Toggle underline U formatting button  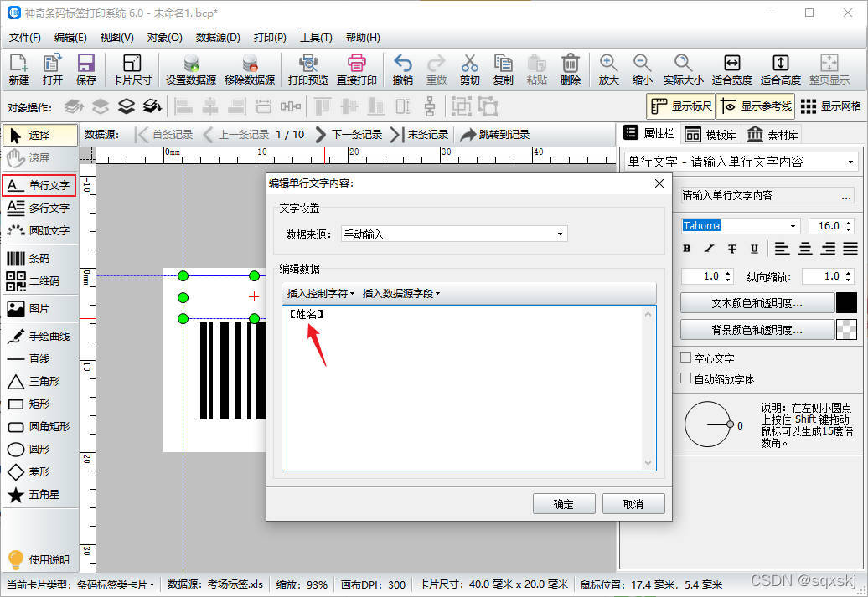click(754, 249)
